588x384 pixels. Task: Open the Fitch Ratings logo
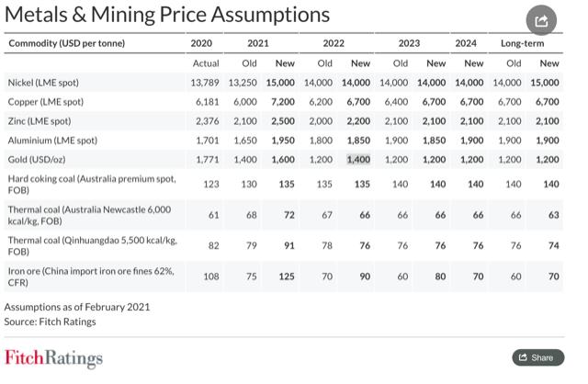53,358
